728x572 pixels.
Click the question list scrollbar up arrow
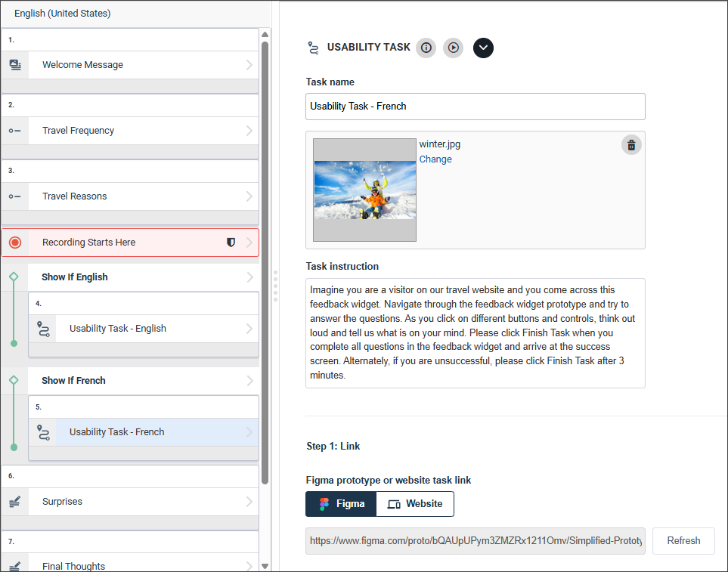[x=265, y=34]
